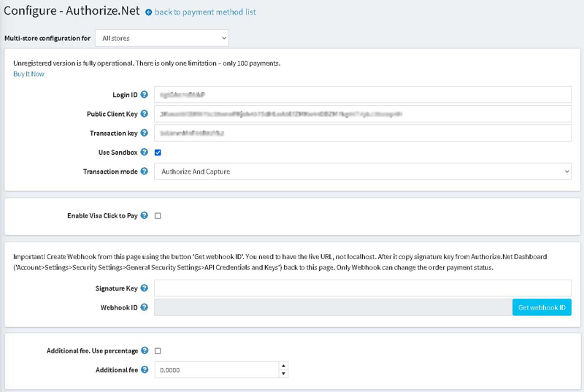Click the help icon beside Login ID

pos(144,95)
